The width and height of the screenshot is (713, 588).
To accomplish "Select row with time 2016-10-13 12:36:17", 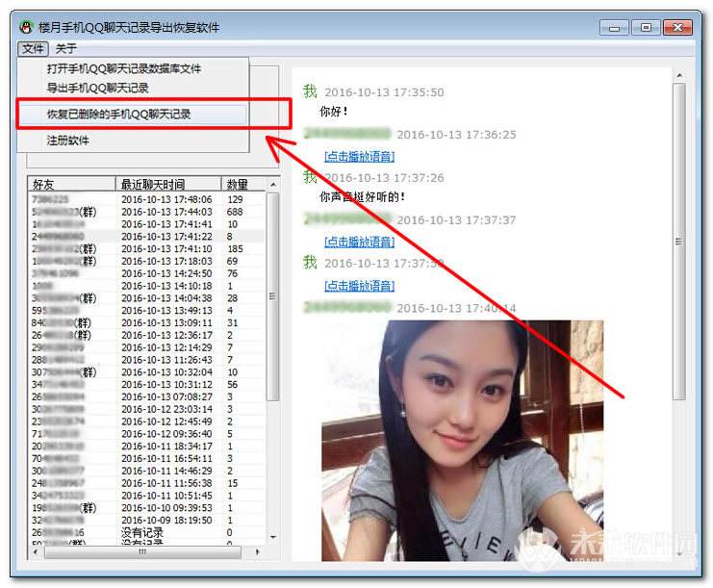I will 146,335.
